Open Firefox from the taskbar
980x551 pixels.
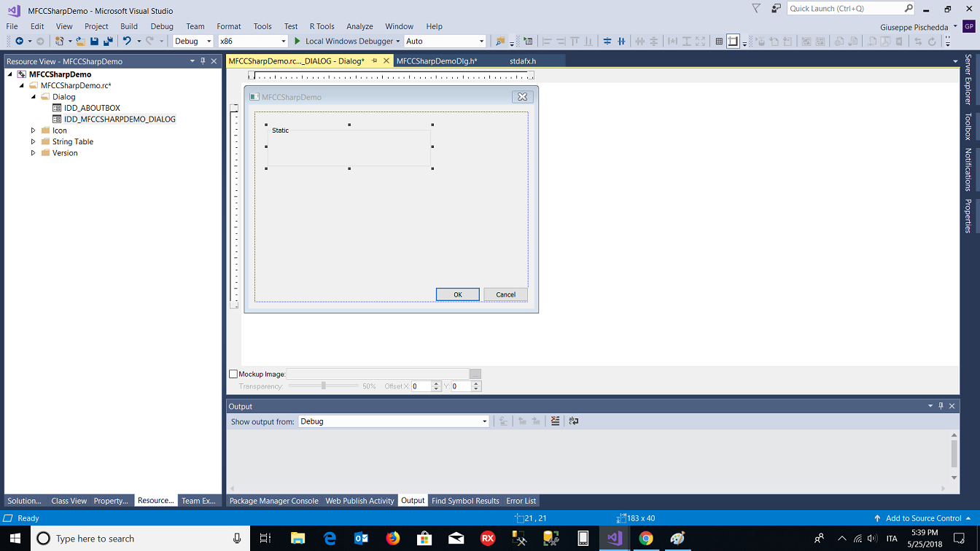coord(393,539)
